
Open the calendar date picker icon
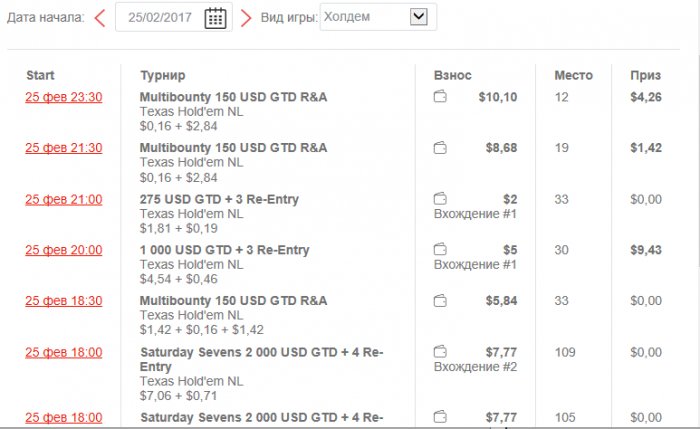(215, 17)
